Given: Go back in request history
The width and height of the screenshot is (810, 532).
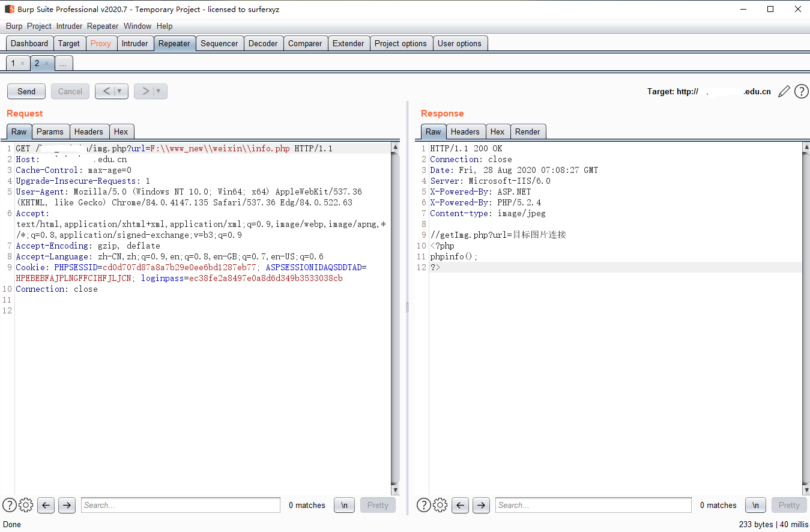Looking at the screenshot, I should click(x=106, y=91).
